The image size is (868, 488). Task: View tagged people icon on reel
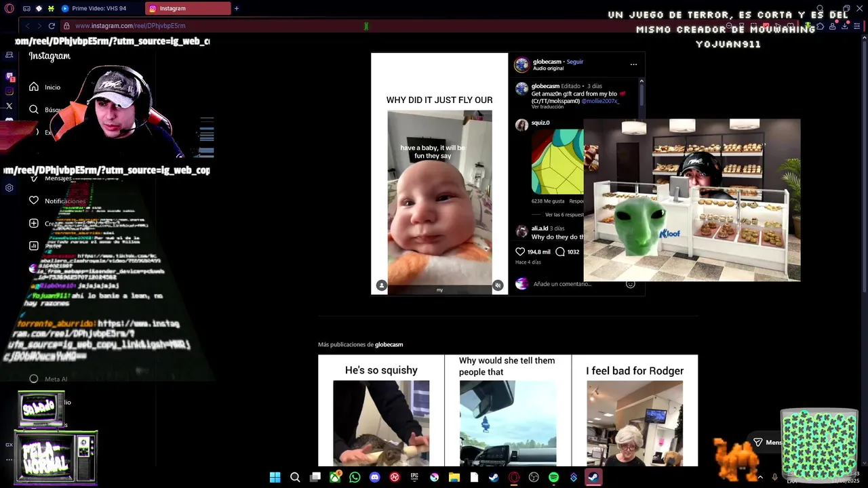(x=382, y=285)
